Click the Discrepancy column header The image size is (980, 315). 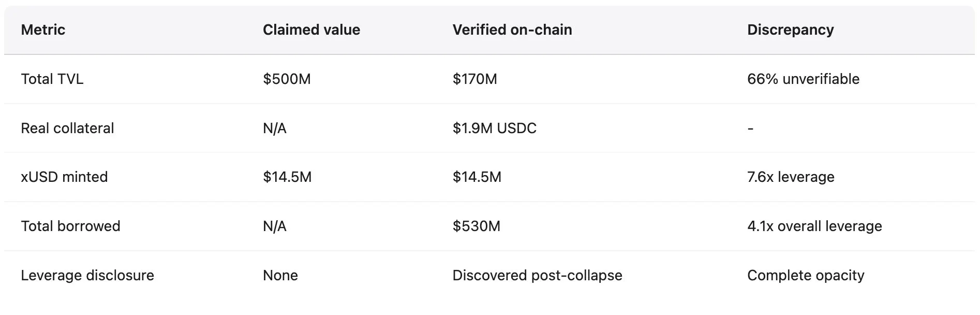pos(790,30)
